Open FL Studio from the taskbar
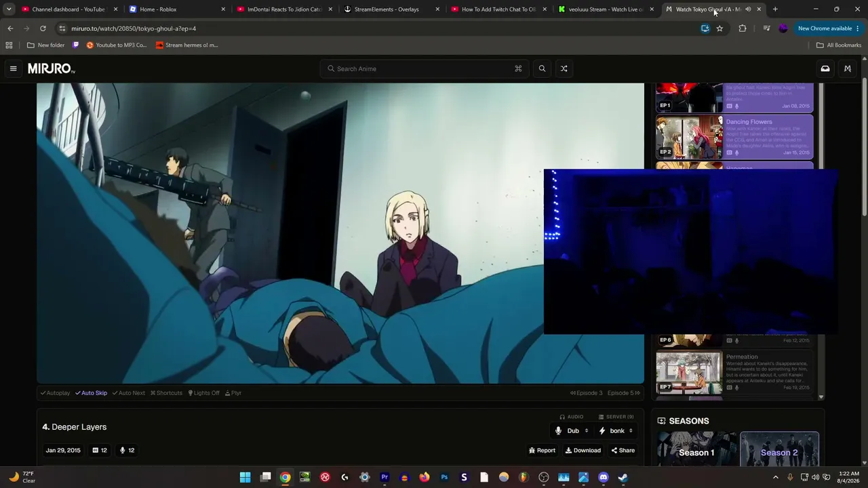Screen dimensions: 868x488 [x=524, y=477]
